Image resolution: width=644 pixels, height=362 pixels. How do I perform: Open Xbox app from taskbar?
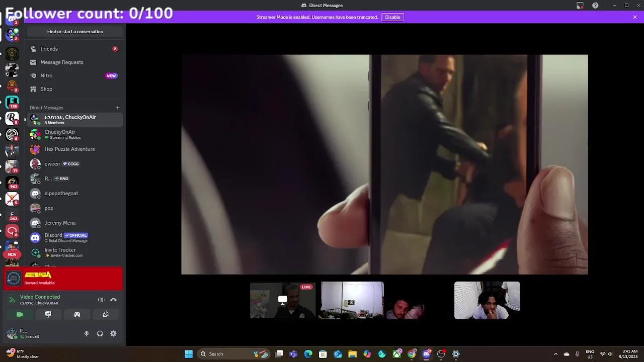coord(397,354)
